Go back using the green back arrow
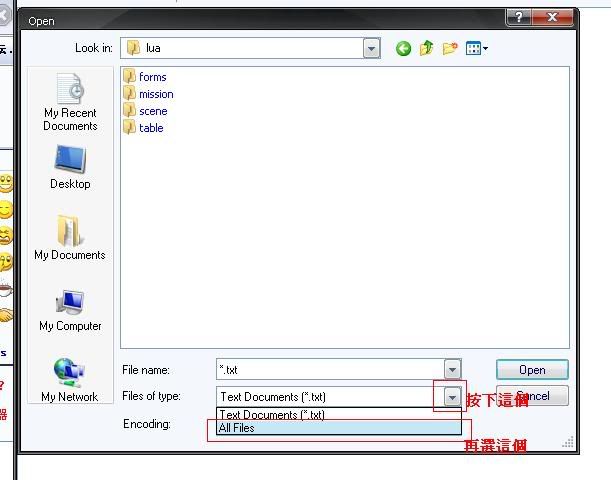611x480 pixels. (x=404, y=48)
